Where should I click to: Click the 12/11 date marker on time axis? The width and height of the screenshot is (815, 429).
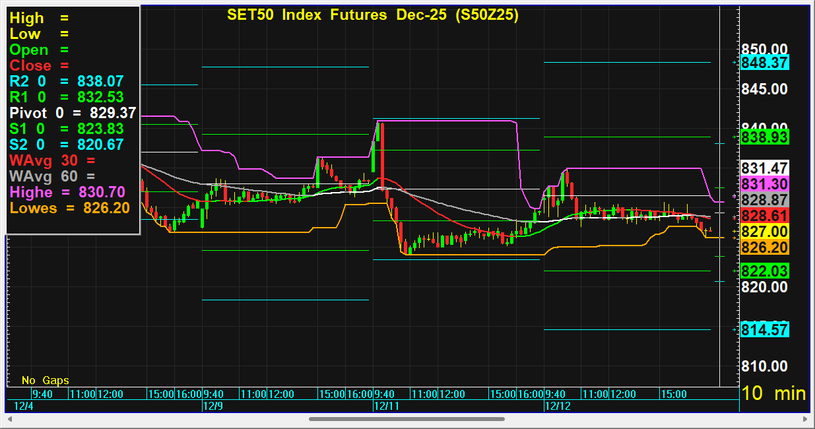385,407
